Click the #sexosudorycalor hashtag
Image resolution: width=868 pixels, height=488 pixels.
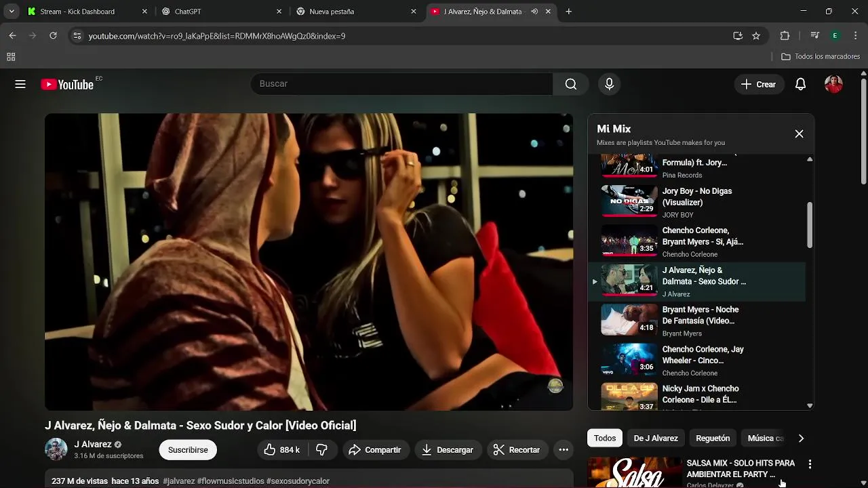298,481
